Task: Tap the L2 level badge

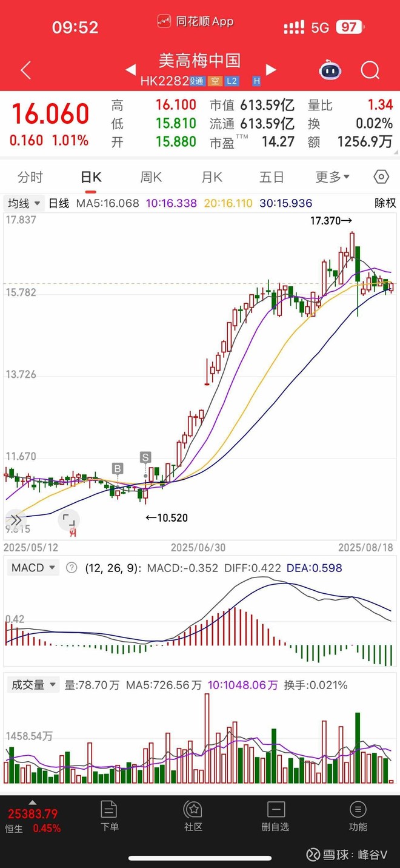Action: 232,81
